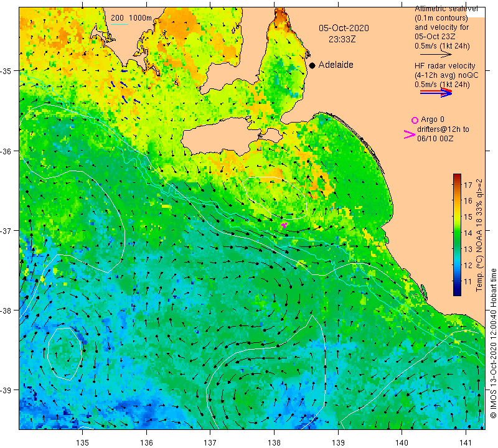Viewport: 498px width, 448px height.
Task: Click the longitude axis label 139
Action: 338,442
